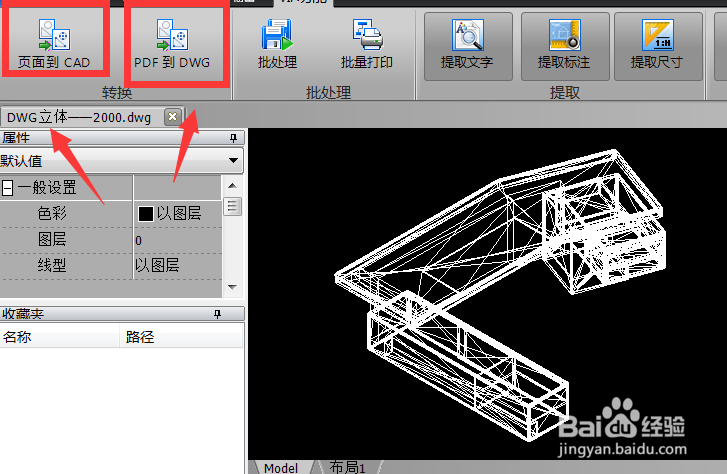This screenshot has height=474, width=727.
Task: Sort favorites by 路径 column header
Action: coord(182,336)
